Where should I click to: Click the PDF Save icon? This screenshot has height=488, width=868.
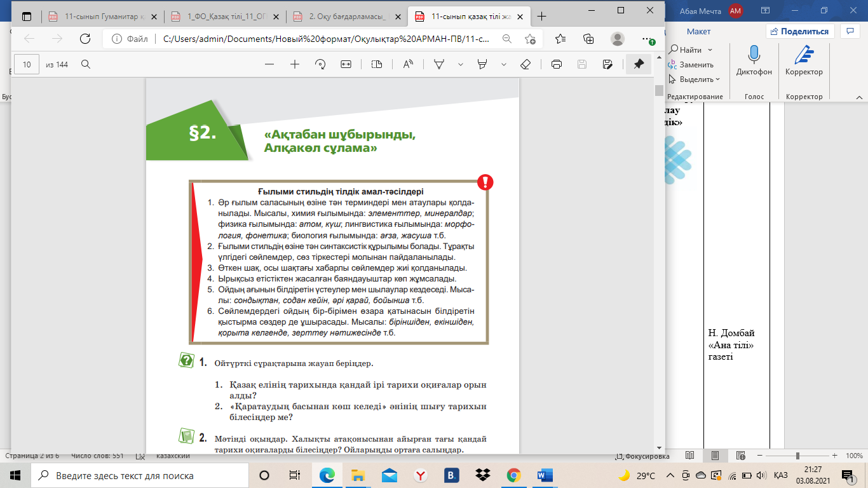pos(582,64)
